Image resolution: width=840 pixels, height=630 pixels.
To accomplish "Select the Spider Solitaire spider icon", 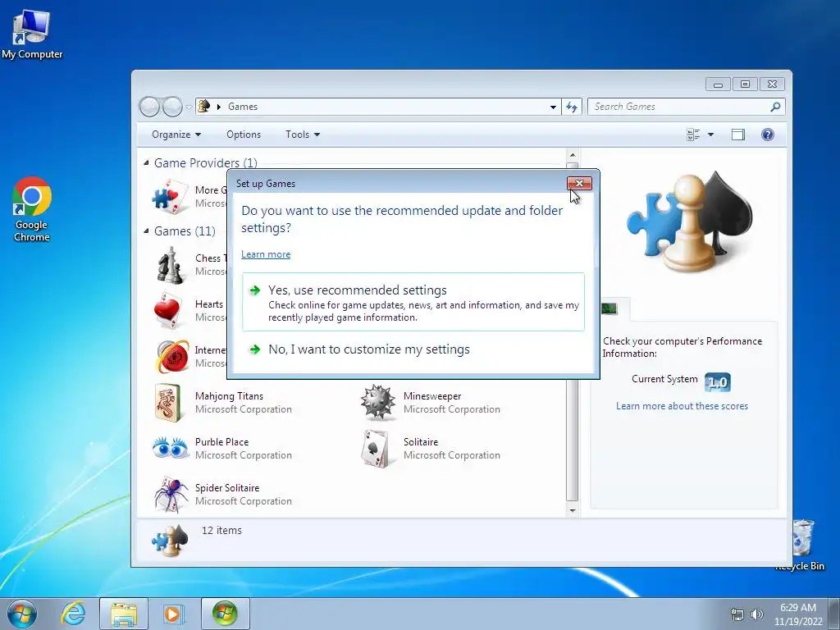I will point(171,494).
